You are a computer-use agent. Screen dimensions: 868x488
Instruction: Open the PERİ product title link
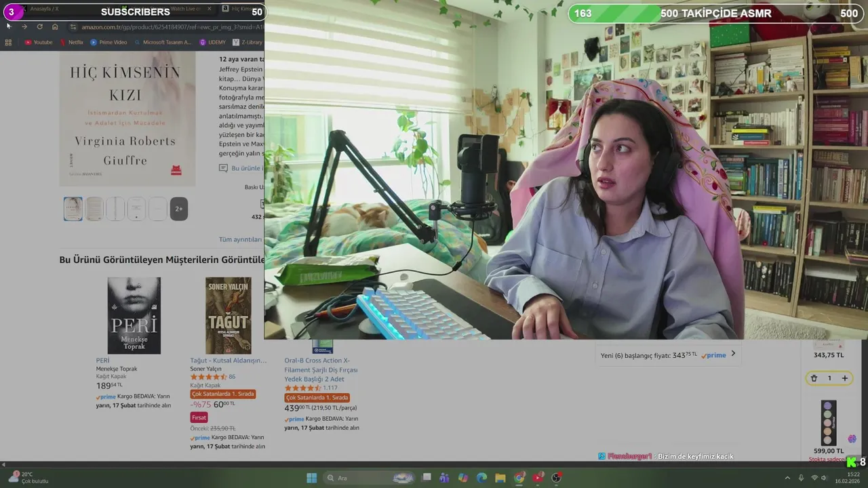(102, 361)
